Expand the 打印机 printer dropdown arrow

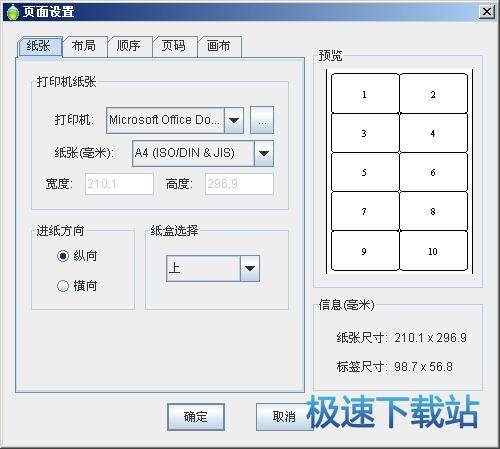tap(234, 120)
